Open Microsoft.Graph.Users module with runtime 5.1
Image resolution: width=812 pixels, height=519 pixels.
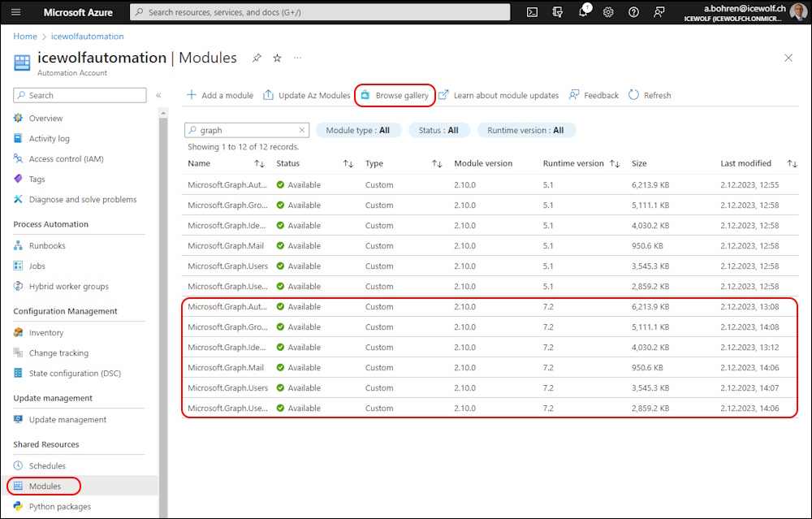coord(228,266)
